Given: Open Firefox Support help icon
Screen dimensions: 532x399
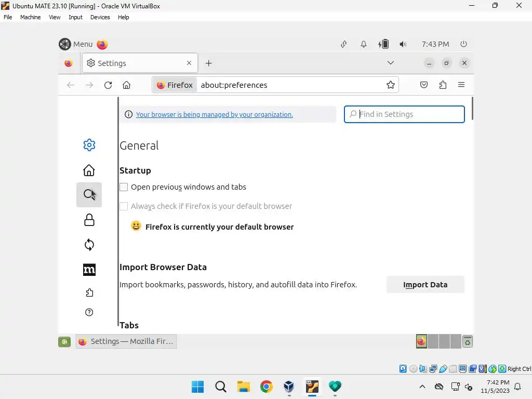Looking at the screenshot, I should [x=89, y=312].
